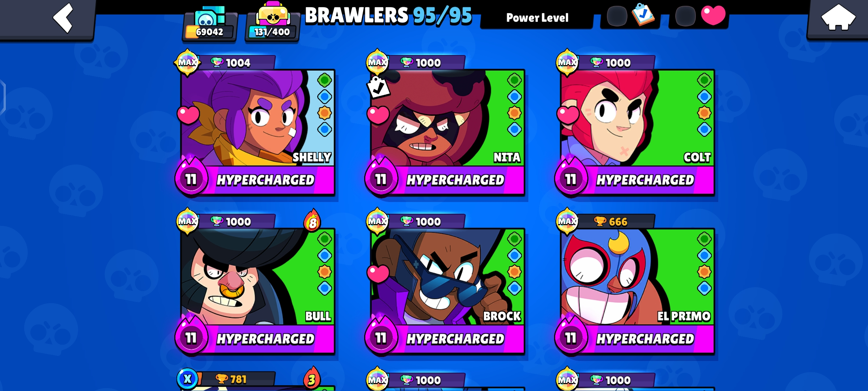Viewport: 868px width, 391px height.
Task: Click the quest tag on Nita's card
Action: pos(378,87)
